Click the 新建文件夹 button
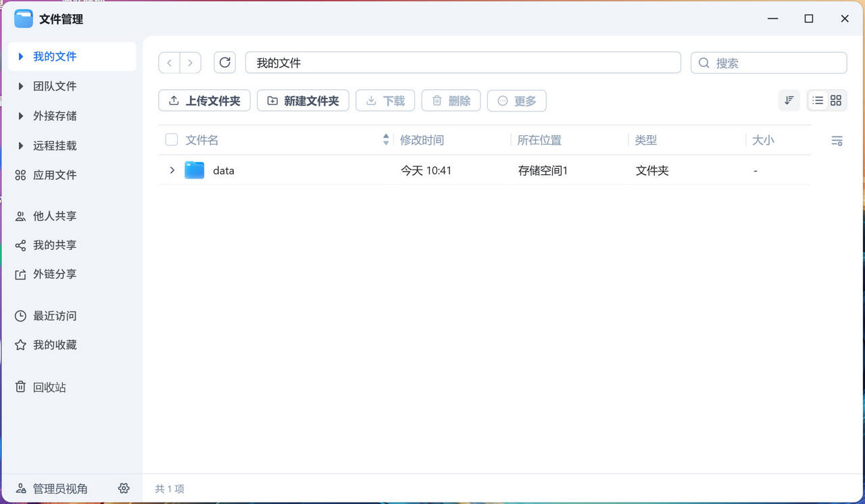865x504 pixels. (x=303, y=101)
